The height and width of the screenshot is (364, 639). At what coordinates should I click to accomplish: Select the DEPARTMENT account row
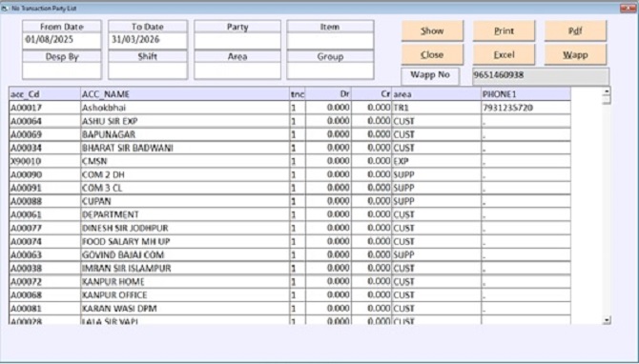pos(290,214)
